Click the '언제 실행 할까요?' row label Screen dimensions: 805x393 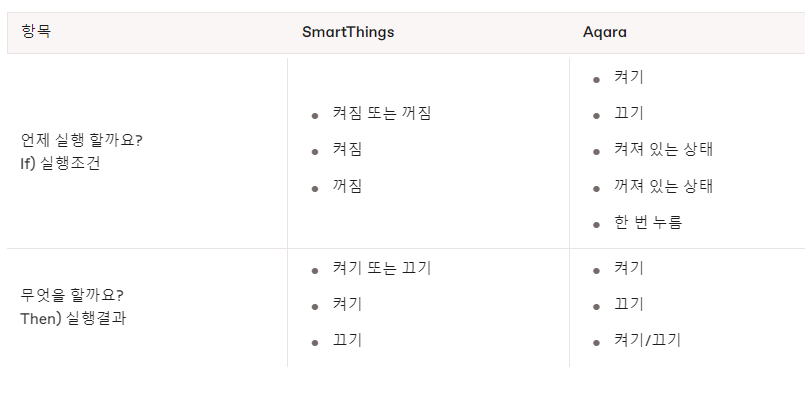tap(82, 140)
